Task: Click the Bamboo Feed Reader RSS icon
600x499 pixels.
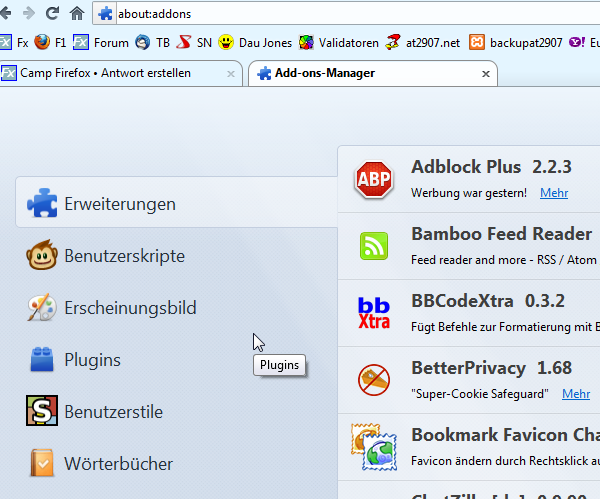Action: tap(374, 246)
